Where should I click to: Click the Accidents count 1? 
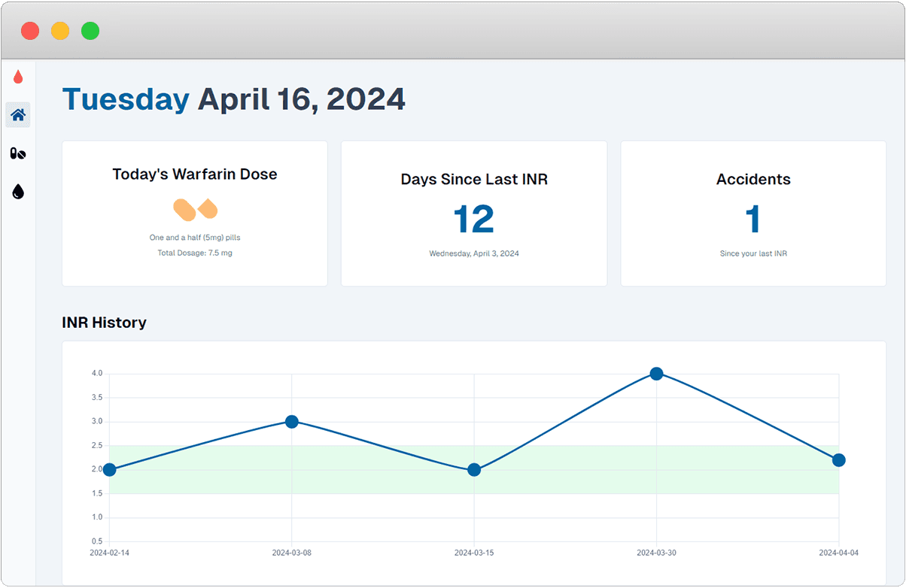[x=753, y=220]
